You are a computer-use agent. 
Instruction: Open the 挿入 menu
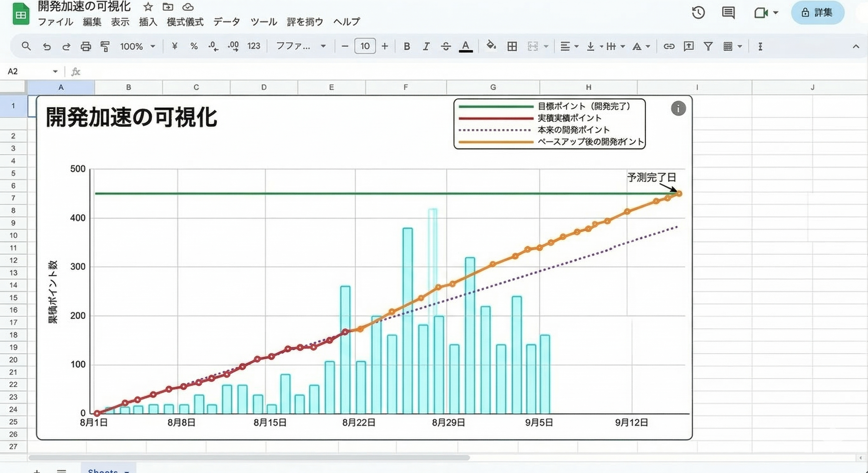tap(148, 22)
